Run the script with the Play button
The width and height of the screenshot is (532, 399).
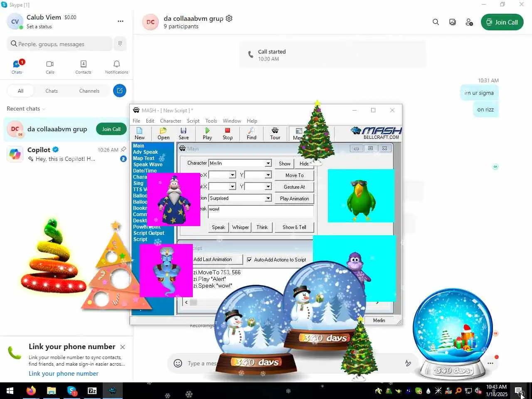point(207,133)
